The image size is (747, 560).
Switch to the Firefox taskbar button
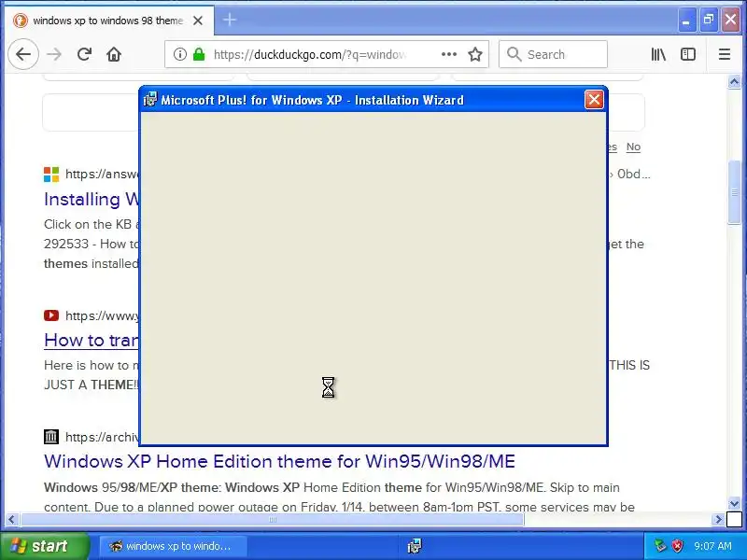click(173, 546)
